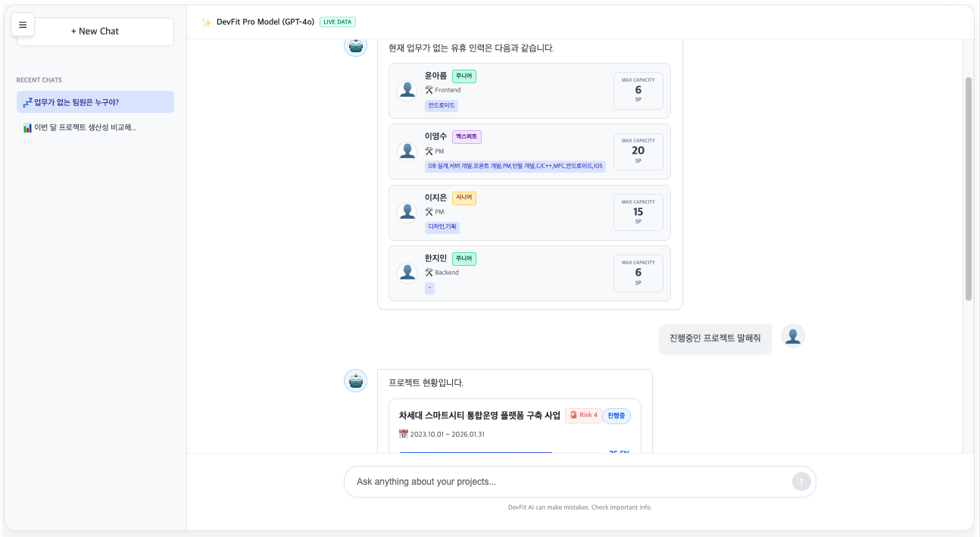Click the Risk 4 badge on the project card
The image size is (980, 537).
tap(582, 415)
